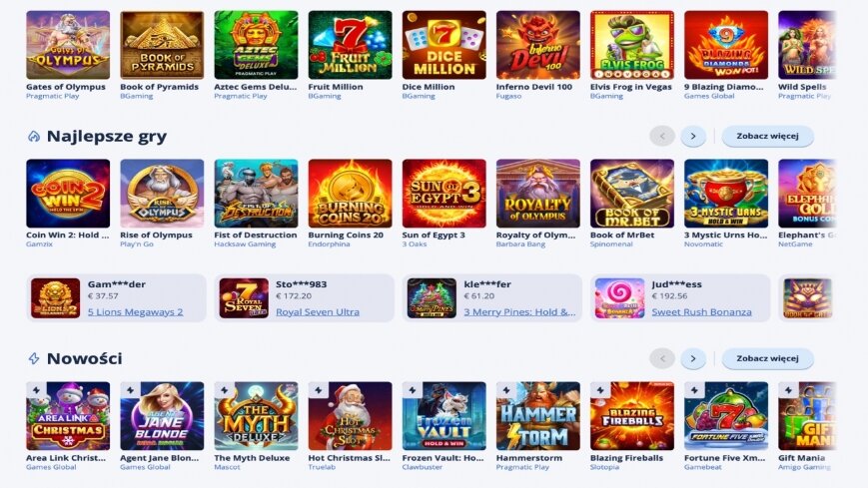This screenshot has height=488, width=868.
Task: Click the 3 Merry Pines winner icon
Action: point(432,298)
